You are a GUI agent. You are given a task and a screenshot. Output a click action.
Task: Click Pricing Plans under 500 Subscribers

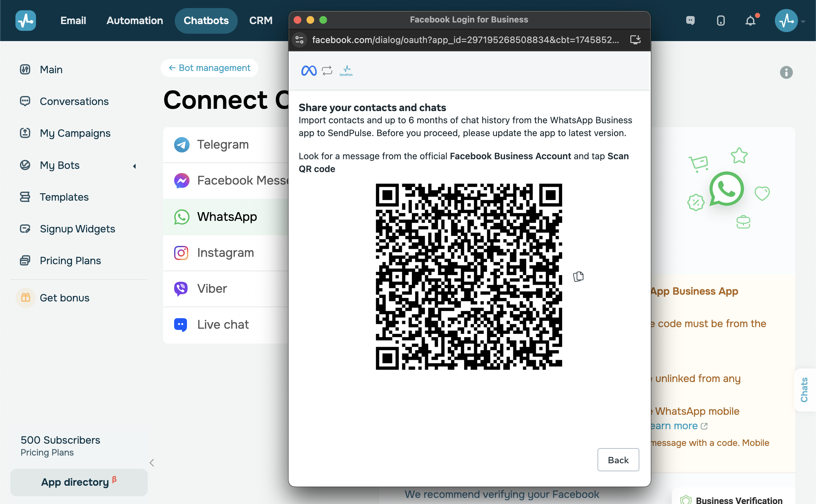click(47, 452)
